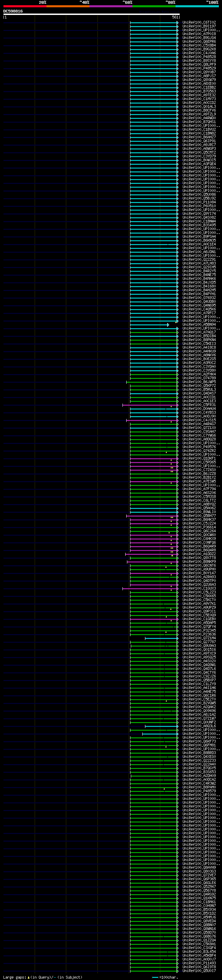Open hit label UniRef100_A7AQ17
This screenshot has width=222, height=980.
pos(199,332)
